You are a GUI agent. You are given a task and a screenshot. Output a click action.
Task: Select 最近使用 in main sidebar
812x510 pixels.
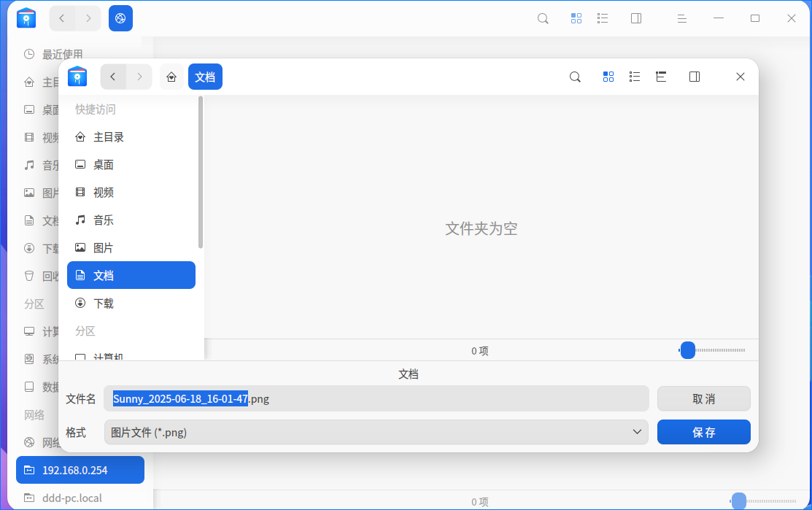coord(63,55)
